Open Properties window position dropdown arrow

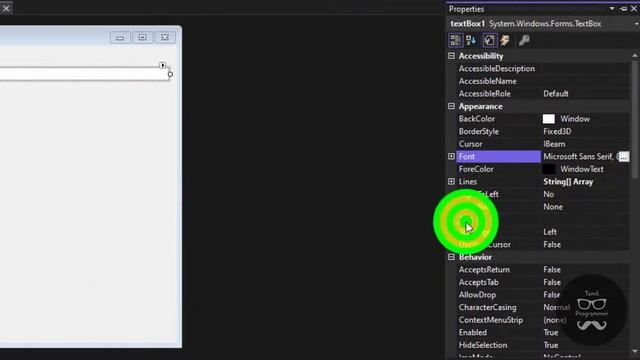click(612, 9)
